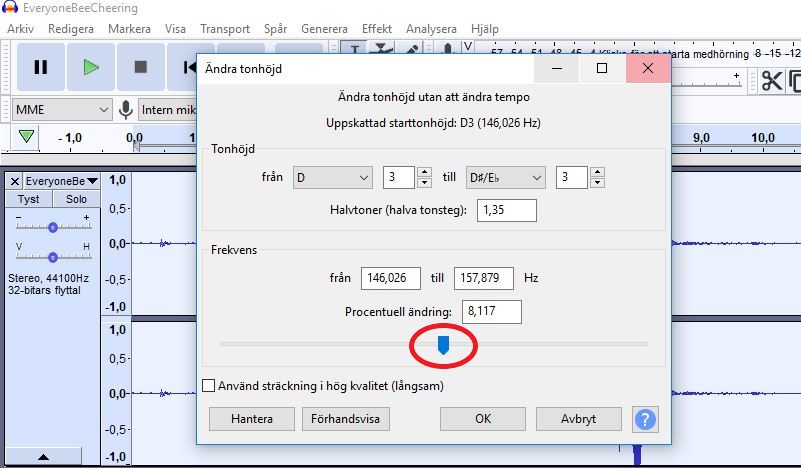801x468 pixels.
Task: Click the Hantera button
Action: click(x=252, y=419)
